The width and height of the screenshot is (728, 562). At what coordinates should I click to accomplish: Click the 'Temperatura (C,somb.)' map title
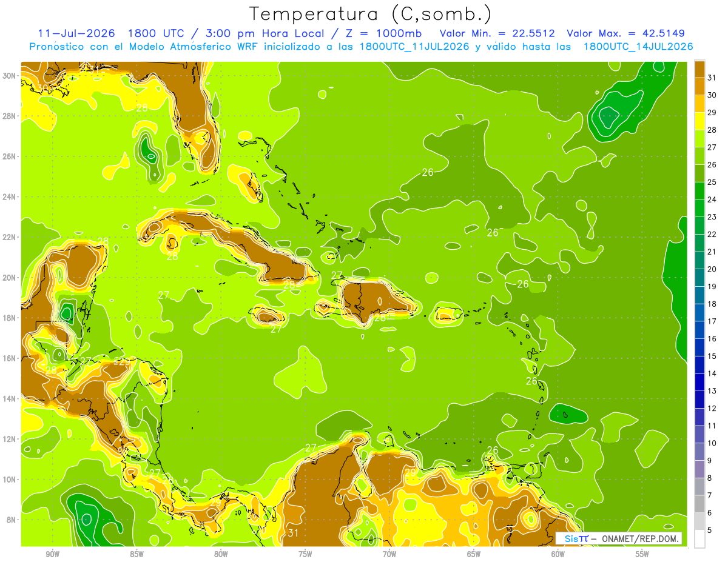(371, 13)
